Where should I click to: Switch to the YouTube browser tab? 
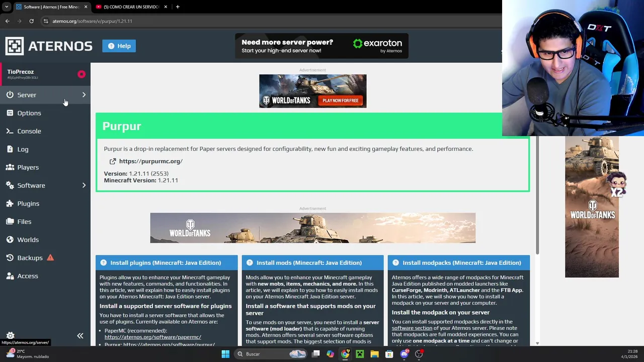point(131,7)
